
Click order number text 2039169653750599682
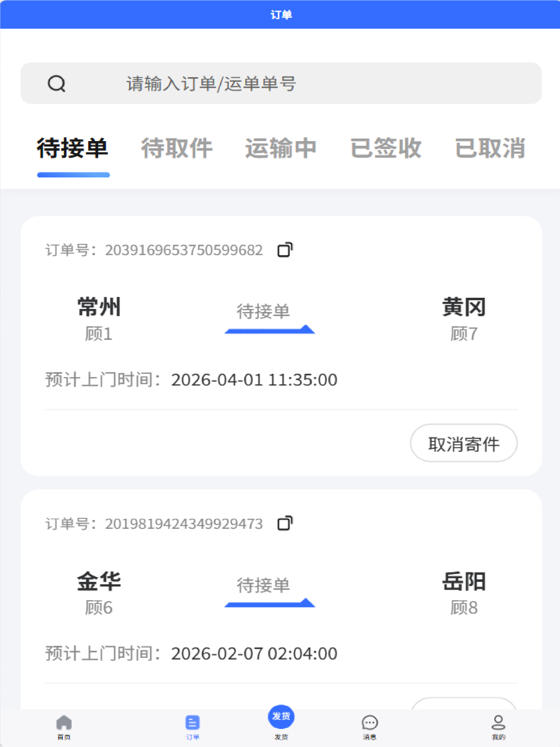tap(184, 250)
